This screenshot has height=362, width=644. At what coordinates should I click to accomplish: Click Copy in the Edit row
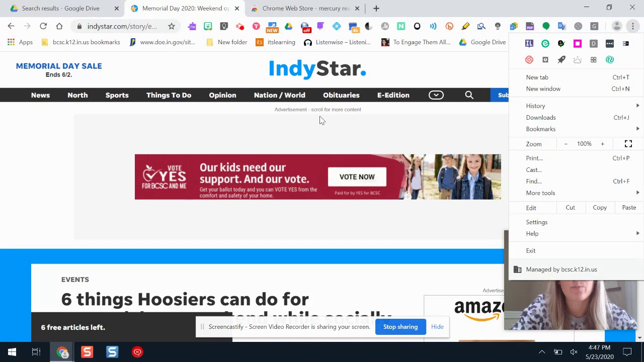click(x=599, y=208)
